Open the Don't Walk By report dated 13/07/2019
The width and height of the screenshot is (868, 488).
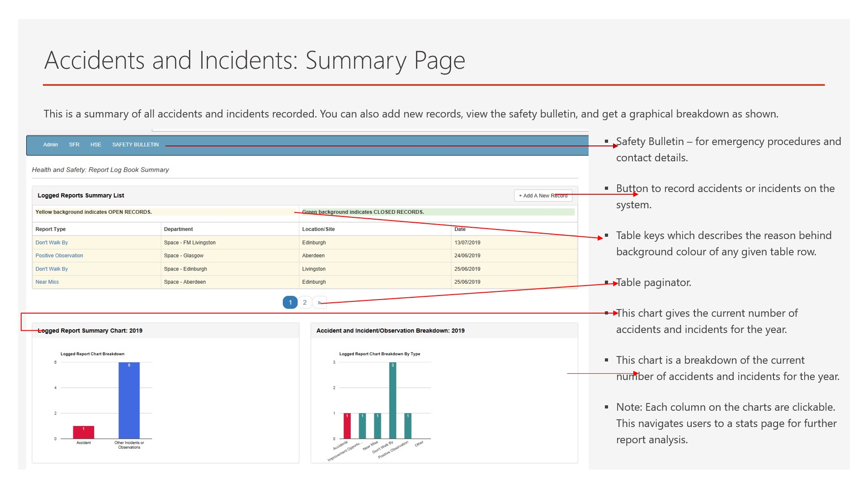pos(51,243)
